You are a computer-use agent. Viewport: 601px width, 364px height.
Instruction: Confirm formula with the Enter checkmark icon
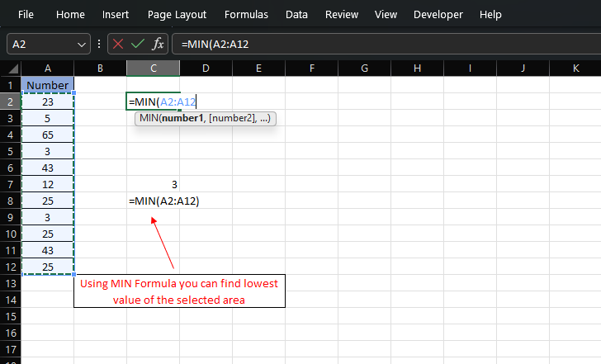[x=138, y=44]
